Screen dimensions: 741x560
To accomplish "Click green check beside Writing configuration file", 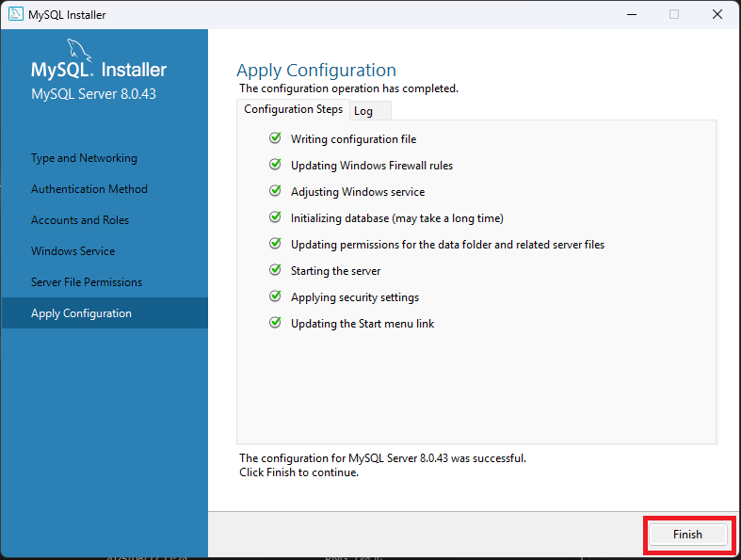I will [275, 138].
